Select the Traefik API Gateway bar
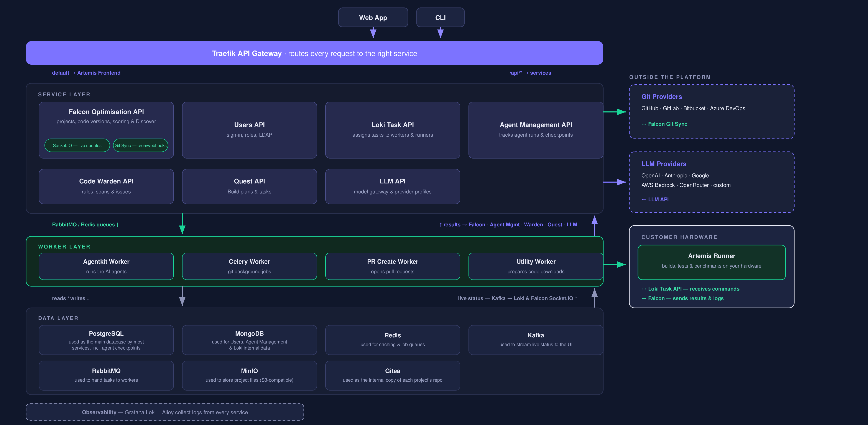 click(x=314, y=53)
